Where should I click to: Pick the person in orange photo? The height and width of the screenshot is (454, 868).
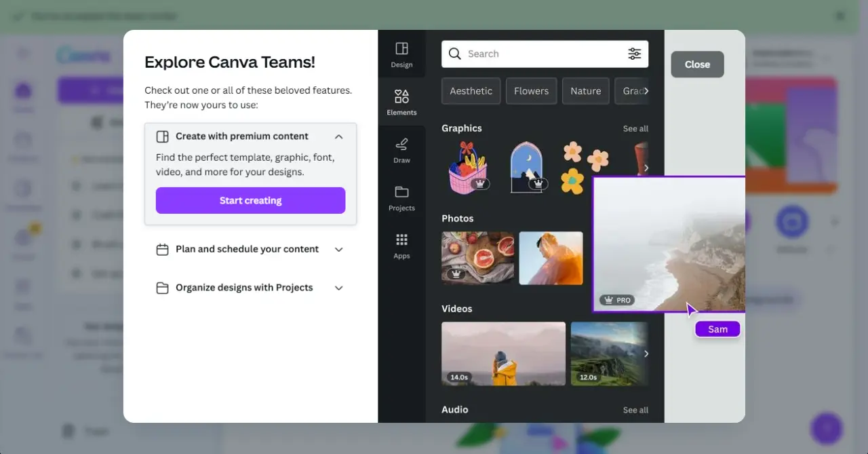[x=551, y=258]
